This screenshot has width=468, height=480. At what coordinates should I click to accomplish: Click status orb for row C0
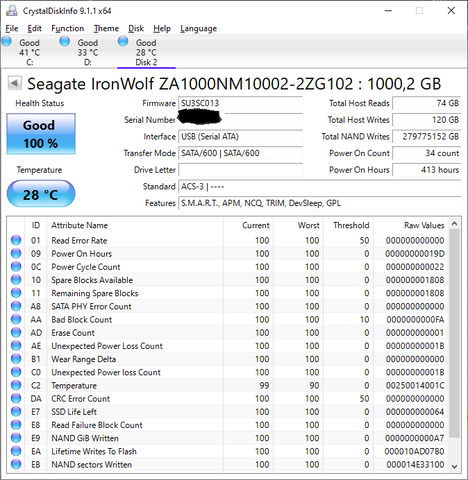(16, 372)
